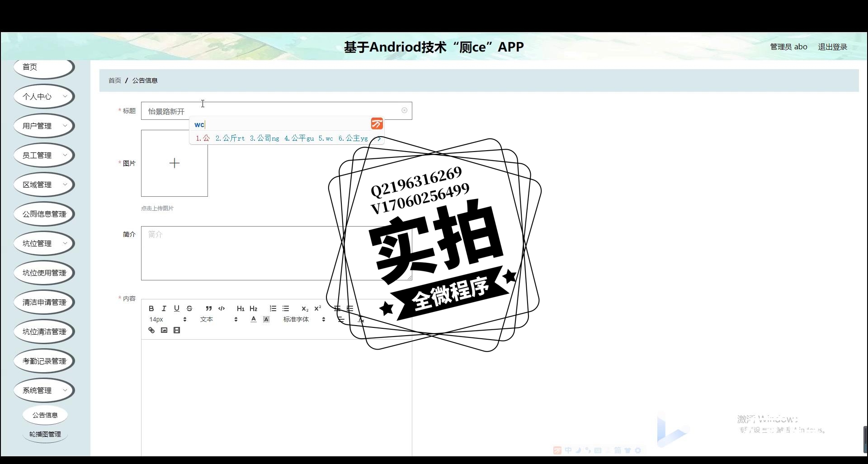Click the Sogou input method logo in candidate bar
This screenshot has width=868, height=464.
377,123
